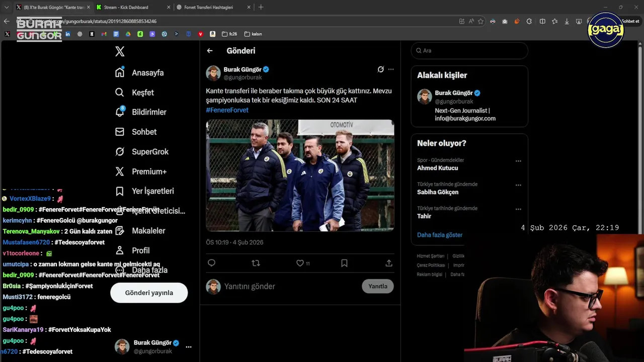The image size is (644, 362).
Task: Open options for Ahmed Kutucu trend
Action: click(518, 161)
